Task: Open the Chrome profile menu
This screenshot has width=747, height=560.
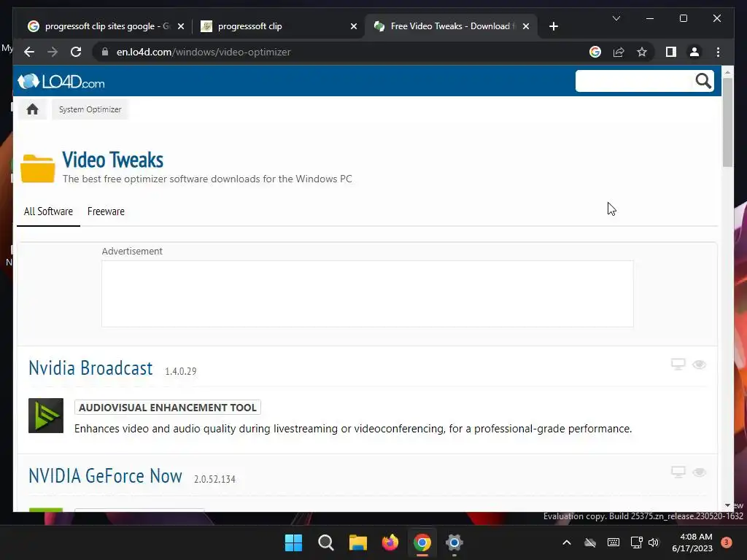Action: (x=694, y=52)
